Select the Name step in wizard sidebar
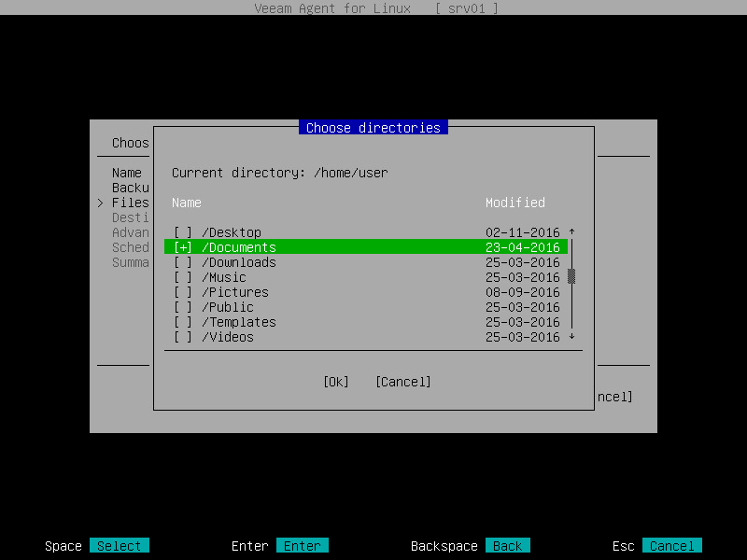 (x=127, y=173)
